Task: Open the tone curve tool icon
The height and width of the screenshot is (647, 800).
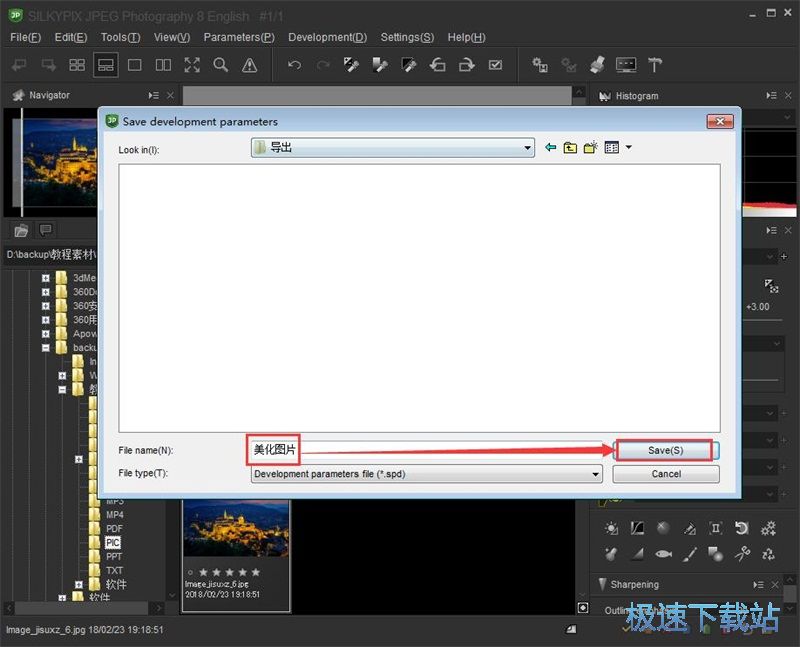Action: tap(637, 528)
